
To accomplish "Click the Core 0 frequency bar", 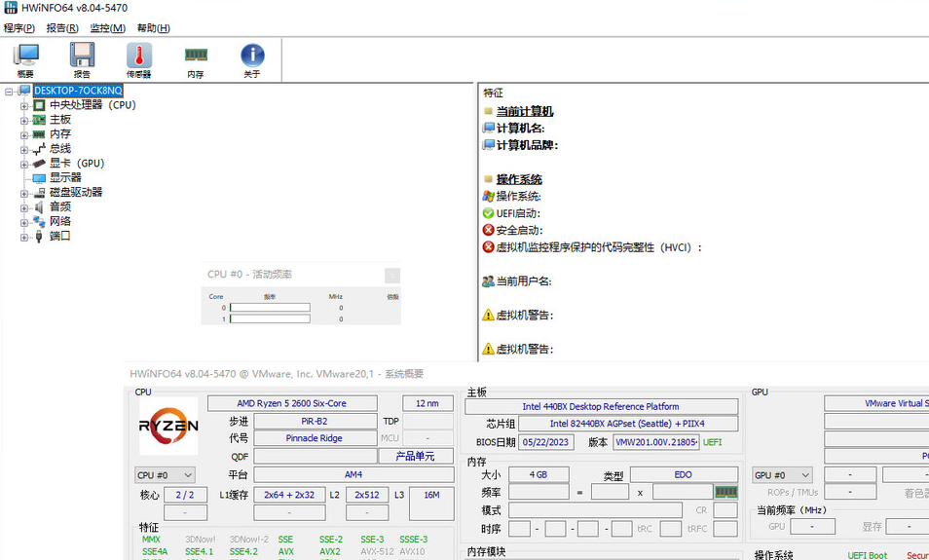I will pyautogui.click(x=270, y=308).
